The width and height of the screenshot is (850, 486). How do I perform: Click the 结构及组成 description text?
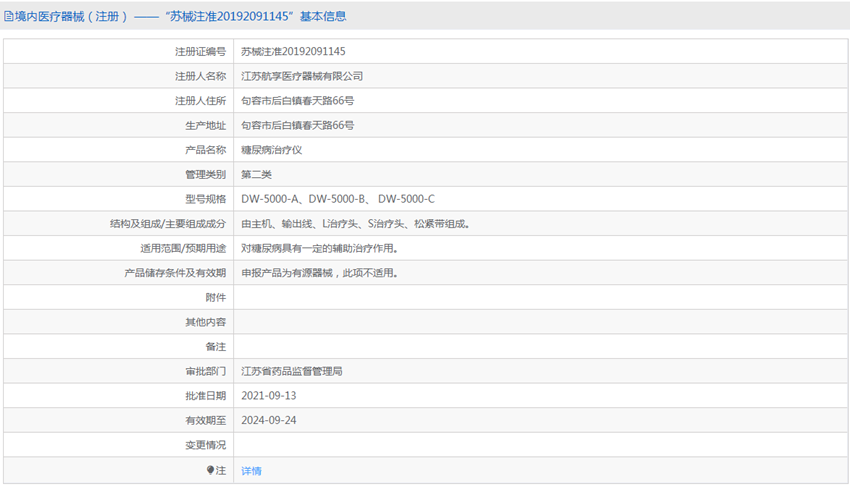(356, 224)
